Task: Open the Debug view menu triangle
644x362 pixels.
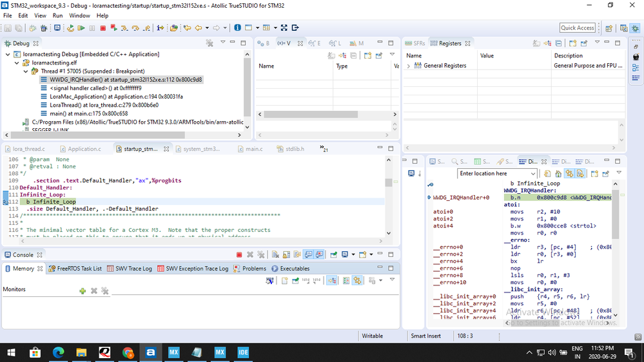Action: [222, 43]
